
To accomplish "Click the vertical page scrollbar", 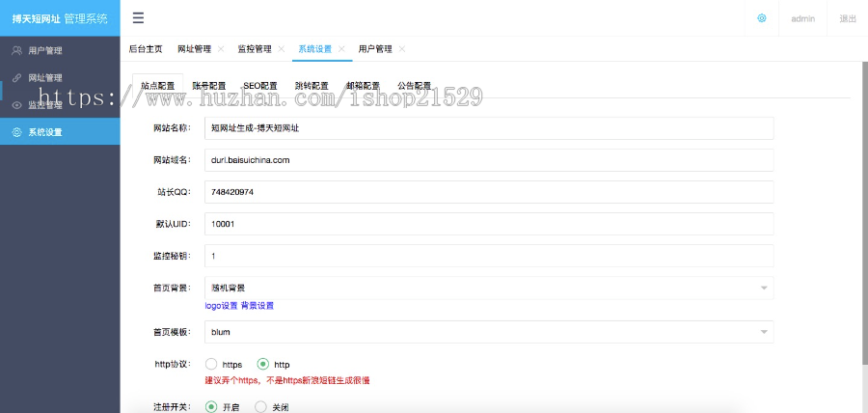I will click(x=865, y=213).
